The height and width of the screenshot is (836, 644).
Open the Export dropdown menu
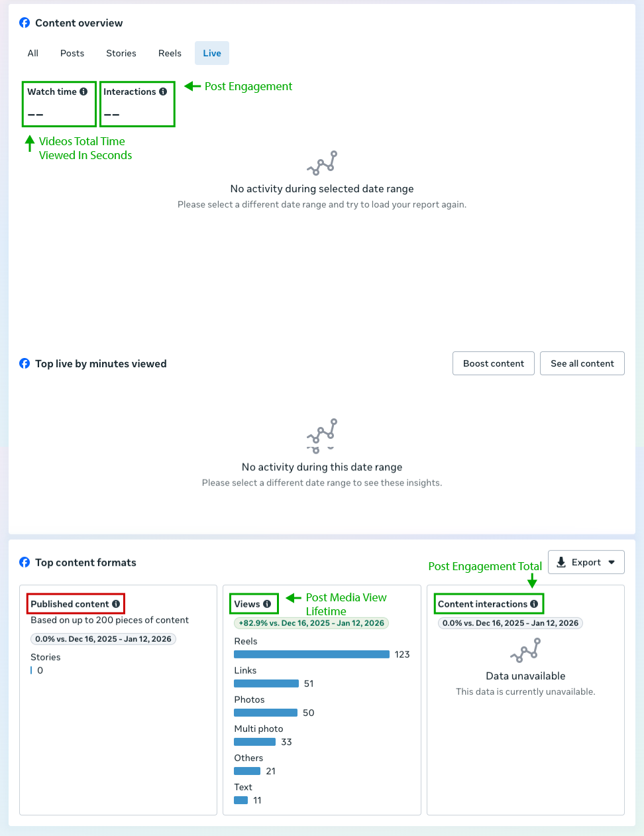[x=586, y=562]
